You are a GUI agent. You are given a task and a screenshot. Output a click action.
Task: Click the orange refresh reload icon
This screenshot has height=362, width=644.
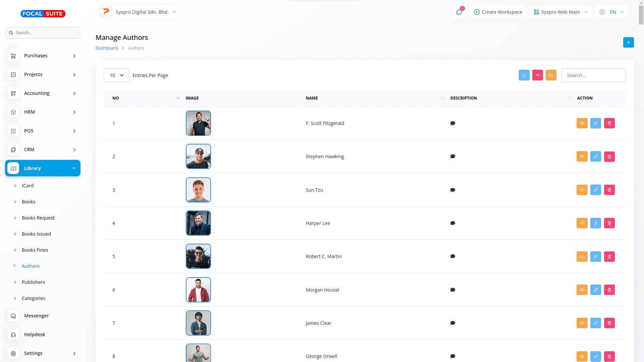tap(551, 75)
